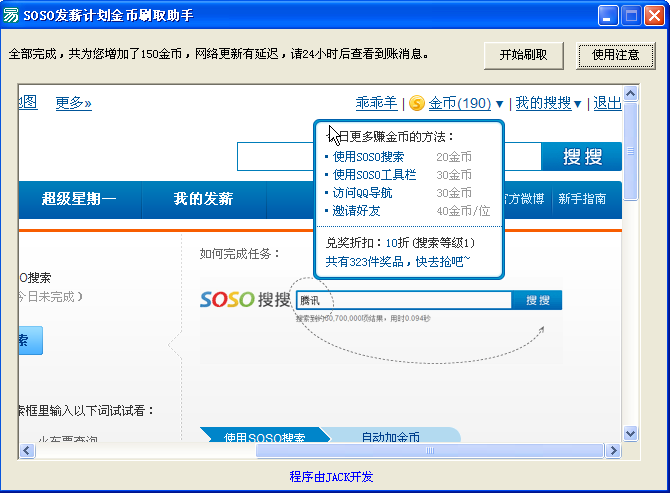Switch to the 超级星期一 tab
The width and height of the screenshot is (670, 493).
(x=79, y=199)
